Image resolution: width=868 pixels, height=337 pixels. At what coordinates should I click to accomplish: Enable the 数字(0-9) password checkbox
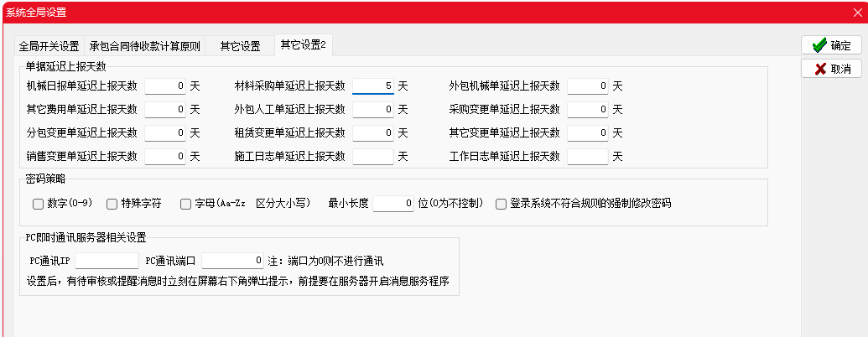[38, 203]
